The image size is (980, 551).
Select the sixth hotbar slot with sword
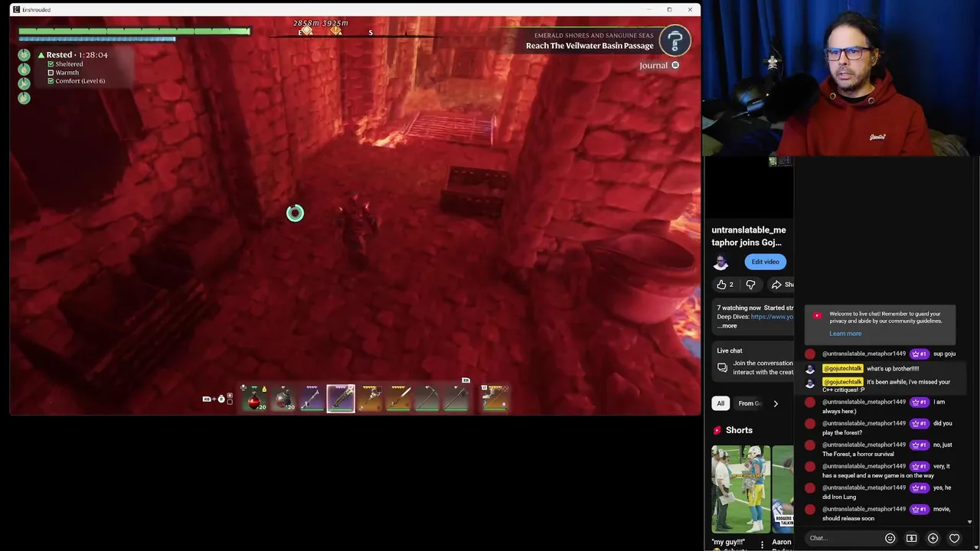pos(398,398)
